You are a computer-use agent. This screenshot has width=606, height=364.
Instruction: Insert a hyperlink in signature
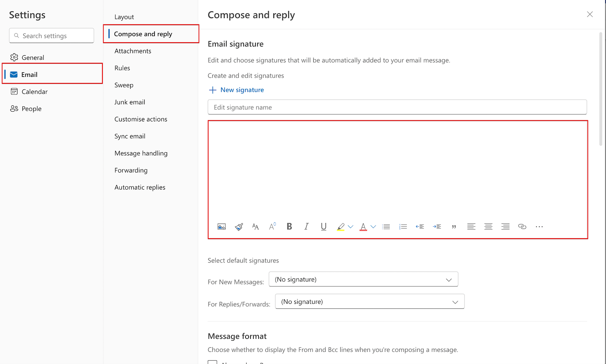click(x=522, y=227)
